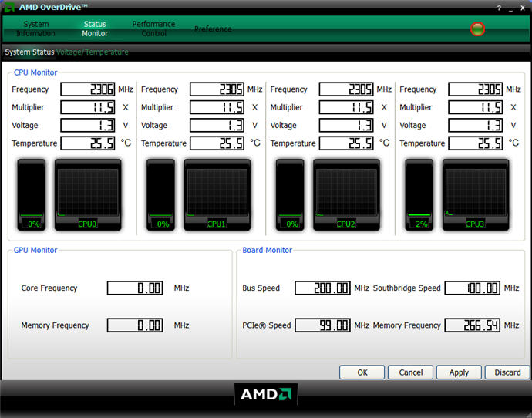Click the Southbridge Speed label

tap(406, 288)
